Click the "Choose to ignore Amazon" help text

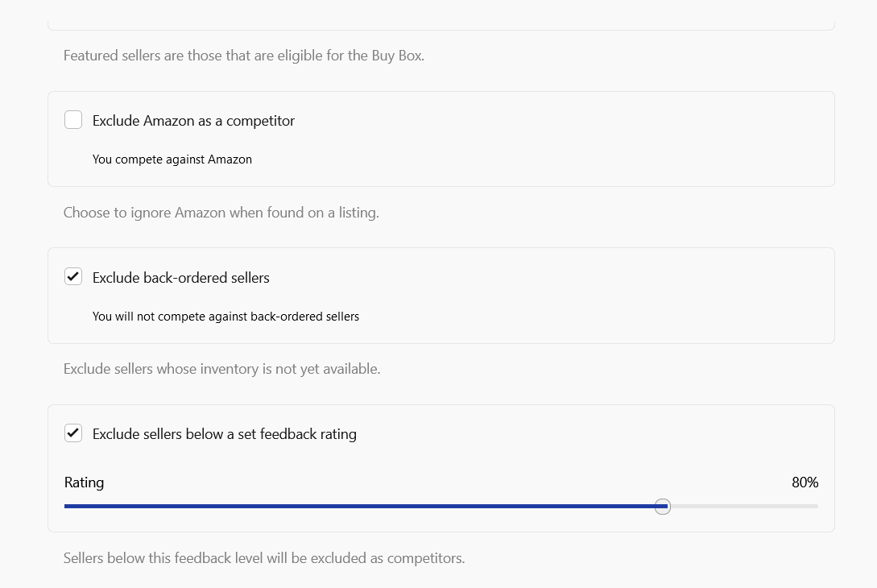221,213
